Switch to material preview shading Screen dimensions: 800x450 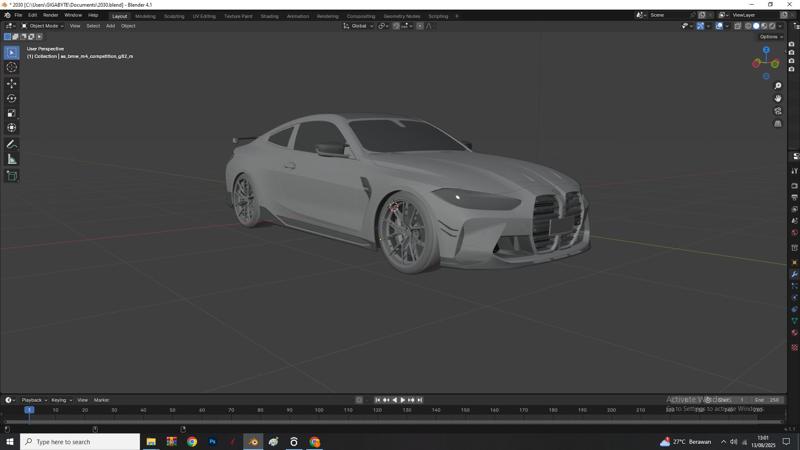coord(764,26)
